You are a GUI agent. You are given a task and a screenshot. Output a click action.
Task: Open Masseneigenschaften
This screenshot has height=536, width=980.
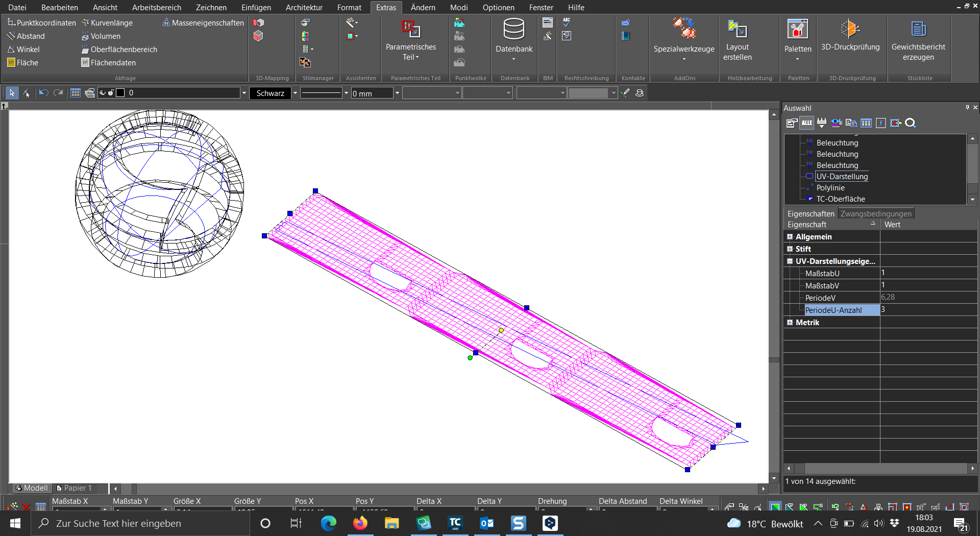click(203, 22)
